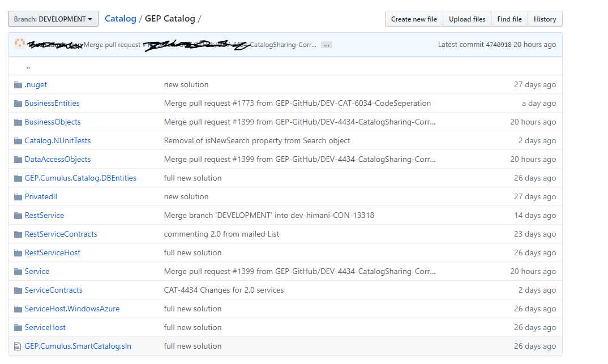This screenshot has width=608, height=364.
Task: Click 'a day ago' timestamp on BusinessEntities row
Action: click(538, 103)
